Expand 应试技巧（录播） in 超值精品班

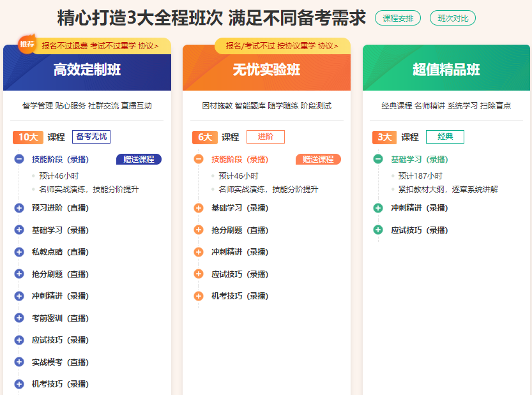coord(378,230)
